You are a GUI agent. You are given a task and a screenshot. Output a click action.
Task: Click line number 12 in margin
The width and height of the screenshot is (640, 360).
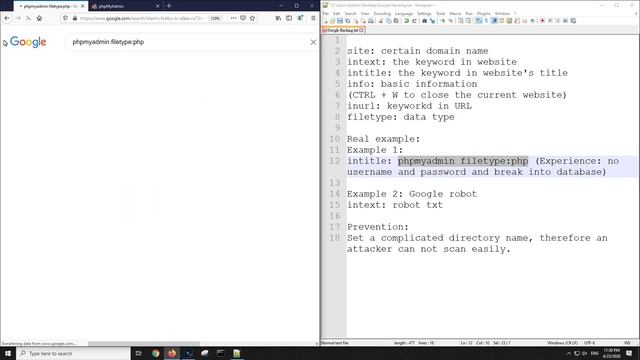coord(335,161)
